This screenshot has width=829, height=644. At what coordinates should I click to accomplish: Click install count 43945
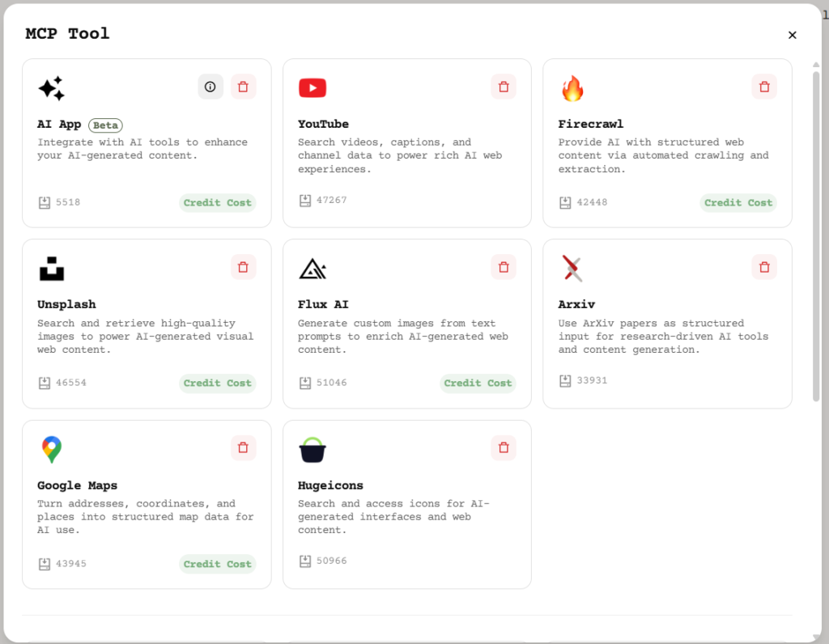coord(71,564)
